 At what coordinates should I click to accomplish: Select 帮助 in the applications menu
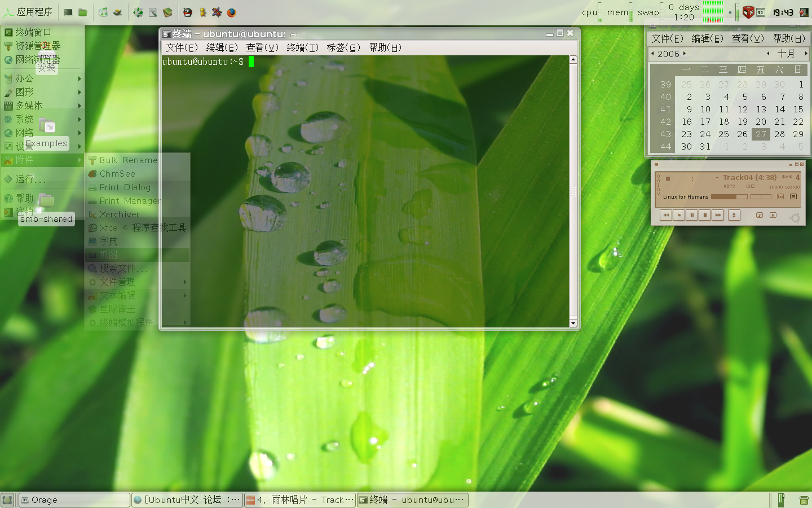(x=42, y=198)
